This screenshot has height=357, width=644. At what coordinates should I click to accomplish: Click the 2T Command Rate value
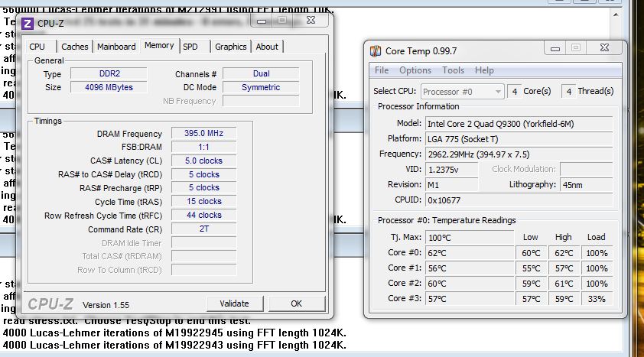coord(203,229)
